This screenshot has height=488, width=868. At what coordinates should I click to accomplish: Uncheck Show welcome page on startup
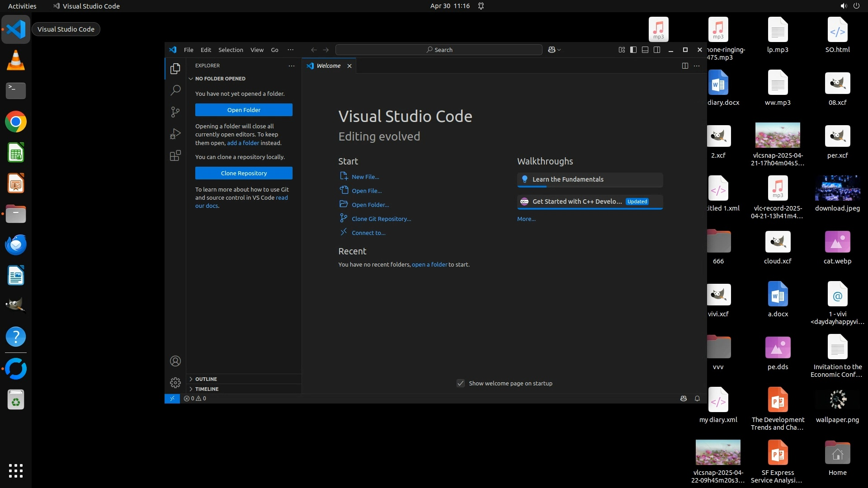[x=460, y=383]
